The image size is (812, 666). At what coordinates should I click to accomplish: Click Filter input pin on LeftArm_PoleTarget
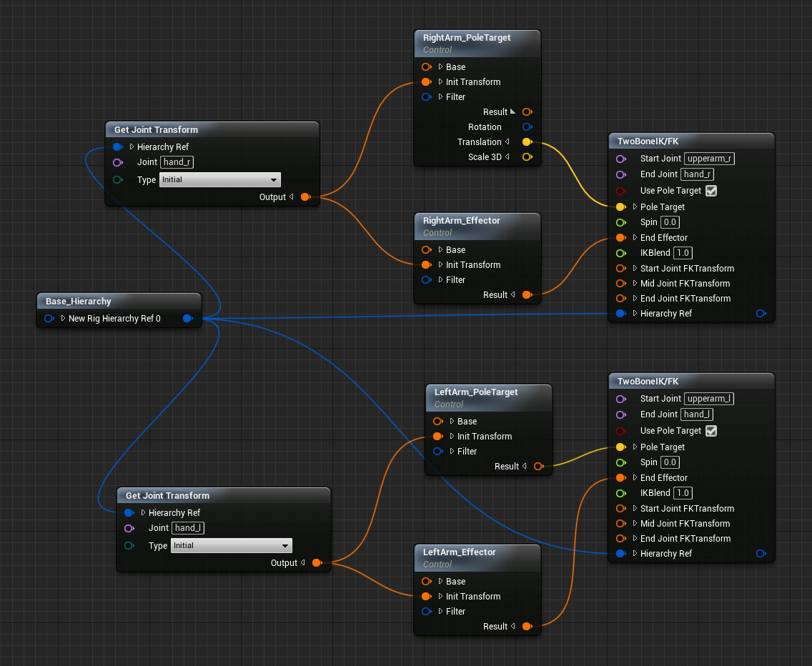point(437,452)
